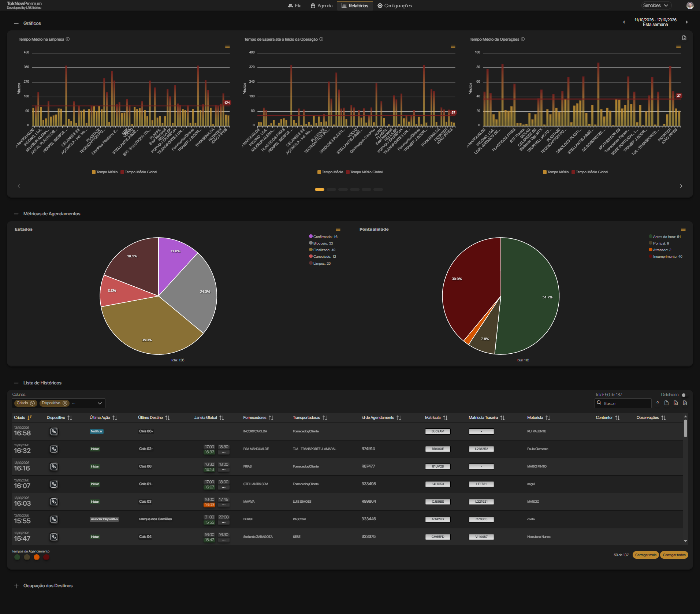Screen dimensions: 700x614
Task: Export history list as PDF file
Action: coord(685,403)
